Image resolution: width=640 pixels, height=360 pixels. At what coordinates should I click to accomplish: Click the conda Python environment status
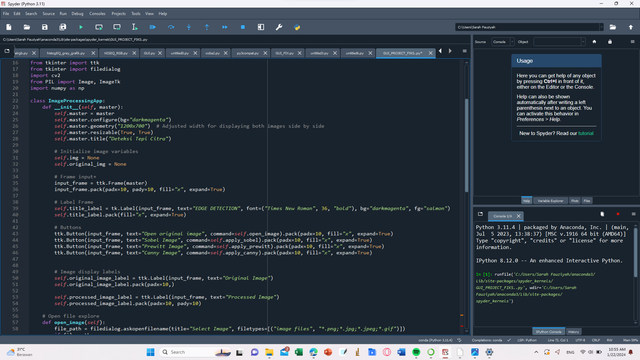pyautogui.click(x=435, y=340)
